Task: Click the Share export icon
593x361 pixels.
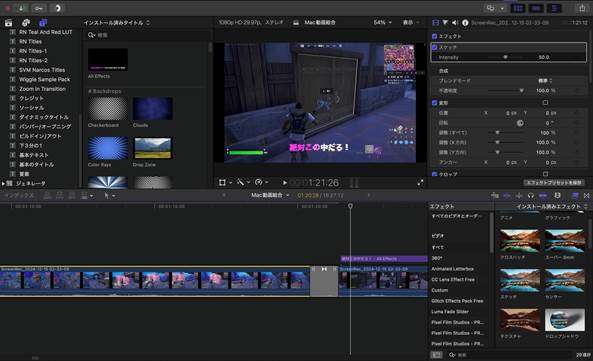Action: (x=582, y=8)
